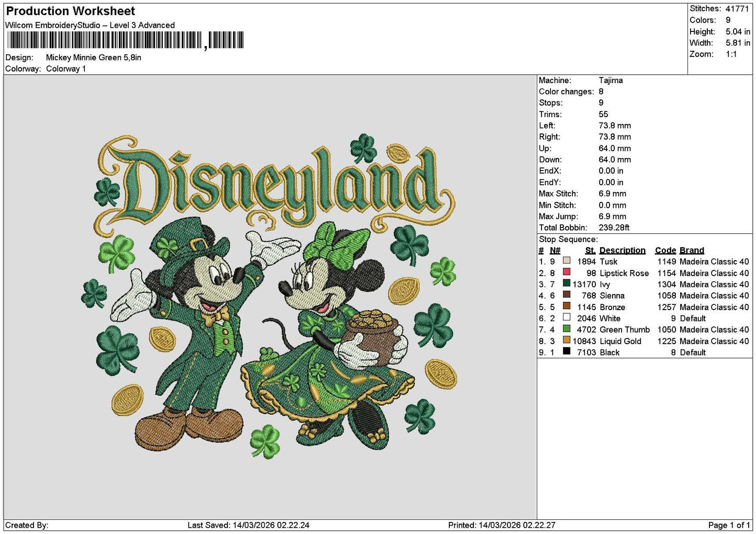Screen dimensions: 756x534
Task: Click Bronze thread code '1257'
Action: pos(667,307)
